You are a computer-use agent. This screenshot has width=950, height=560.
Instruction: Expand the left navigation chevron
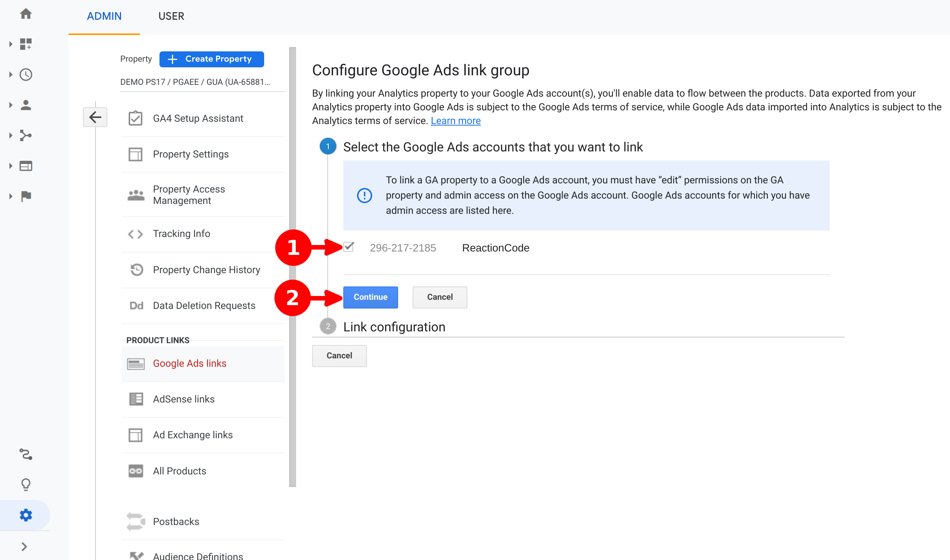point(24,547)
